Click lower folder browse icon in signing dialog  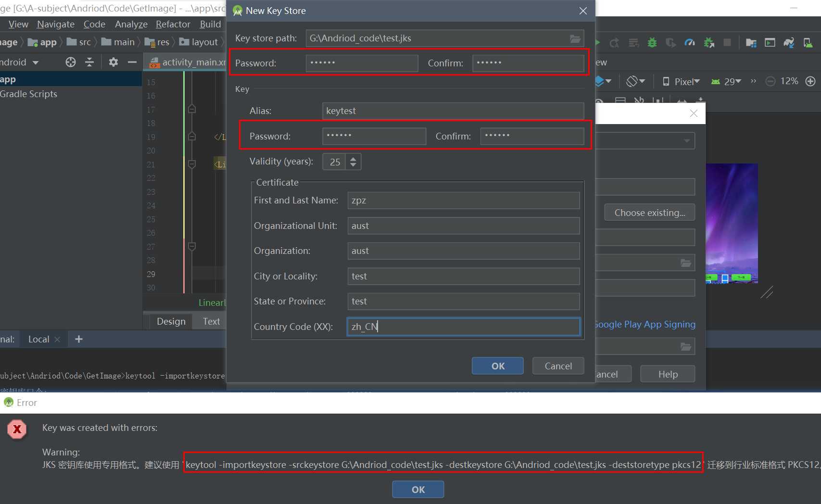[x=686, y=347]
